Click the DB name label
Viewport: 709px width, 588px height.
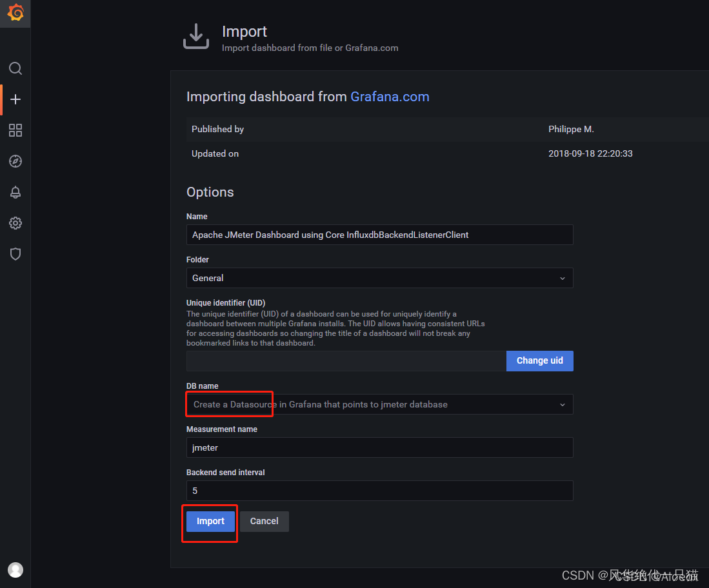click(202, 386)
